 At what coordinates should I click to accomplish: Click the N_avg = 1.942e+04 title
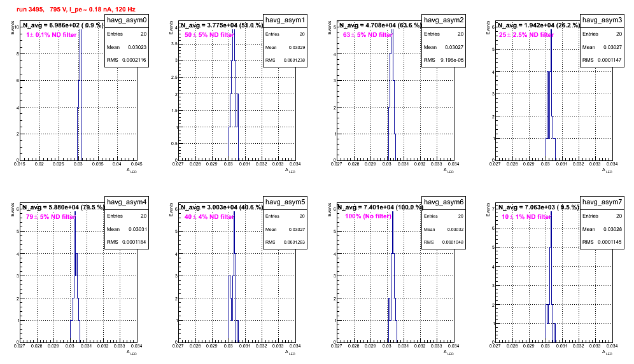[539, 25]
